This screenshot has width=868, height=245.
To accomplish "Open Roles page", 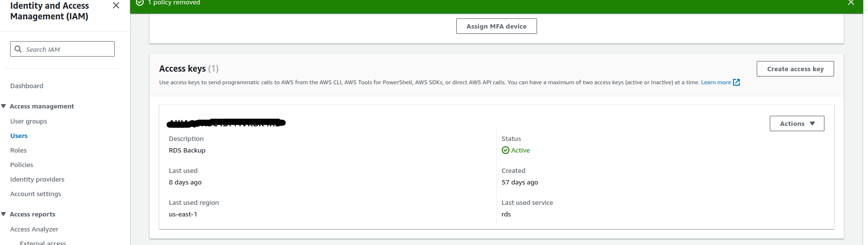I will click(x=18, y=150).
